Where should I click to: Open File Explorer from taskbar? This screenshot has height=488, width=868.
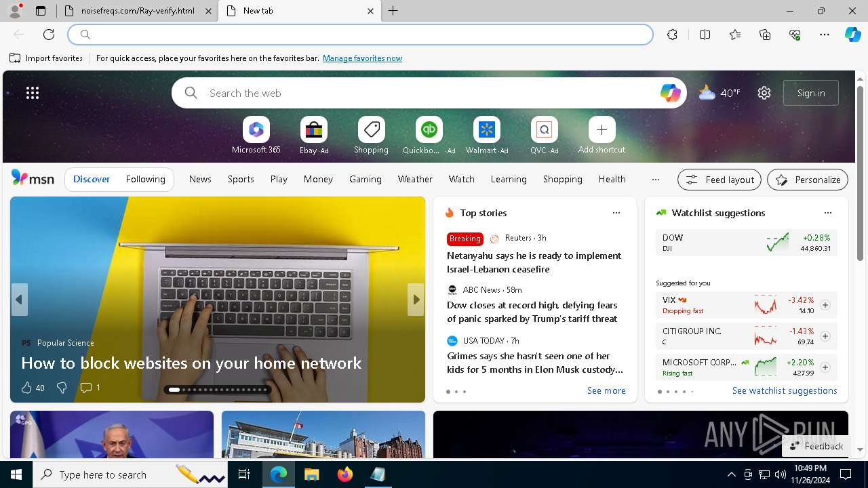[x=312, y=474]
